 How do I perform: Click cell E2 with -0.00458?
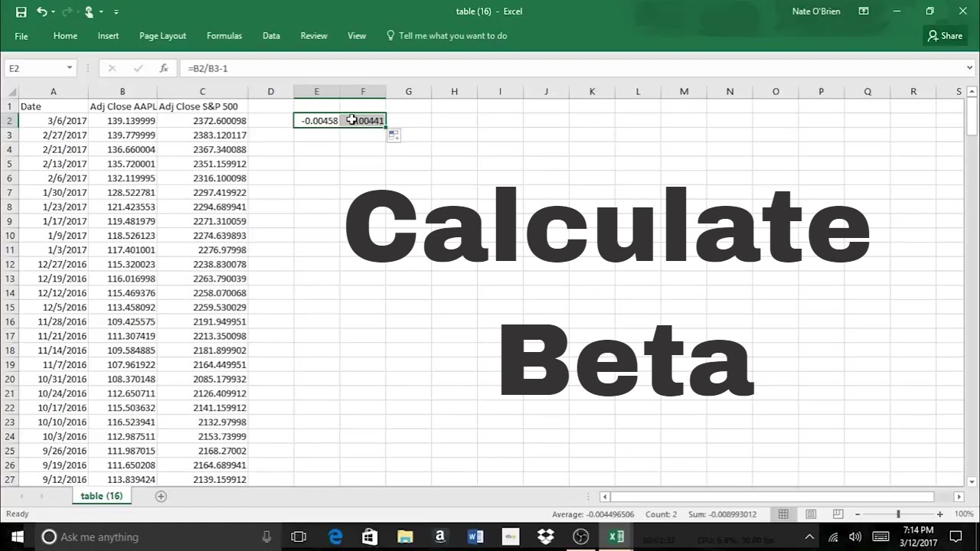(x=316, y=121)
